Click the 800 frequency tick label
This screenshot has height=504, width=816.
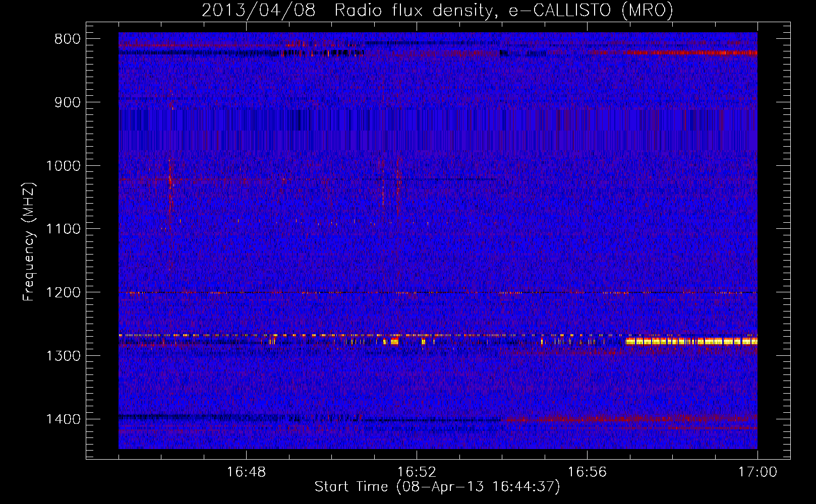click(x=68, y=39)
